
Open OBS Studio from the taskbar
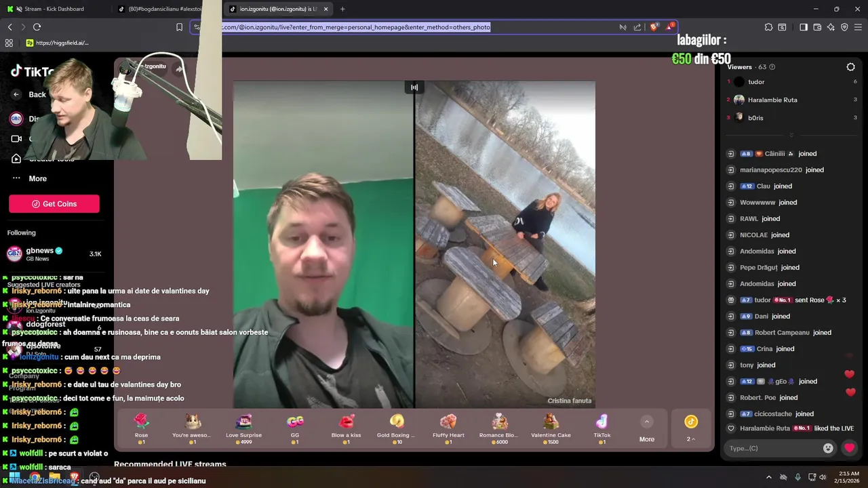[x=94, y=477]
